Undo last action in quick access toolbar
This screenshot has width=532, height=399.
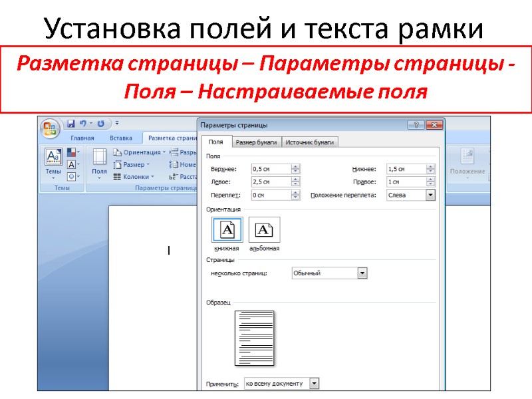pos(82,124)
